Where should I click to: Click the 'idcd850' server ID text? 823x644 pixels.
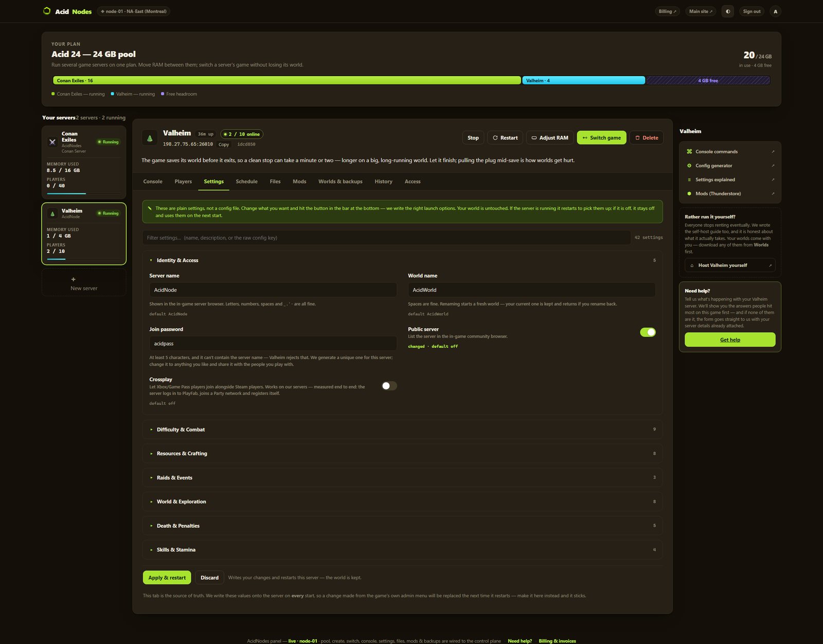246,145
